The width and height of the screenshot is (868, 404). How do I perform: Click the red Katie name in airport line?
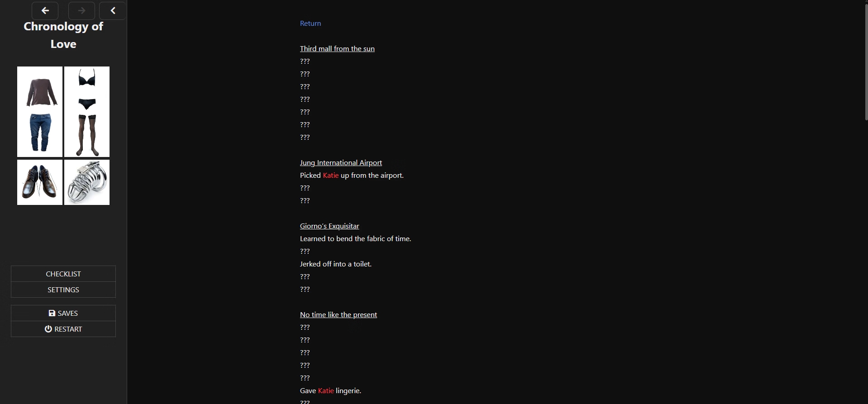[331, 176]
